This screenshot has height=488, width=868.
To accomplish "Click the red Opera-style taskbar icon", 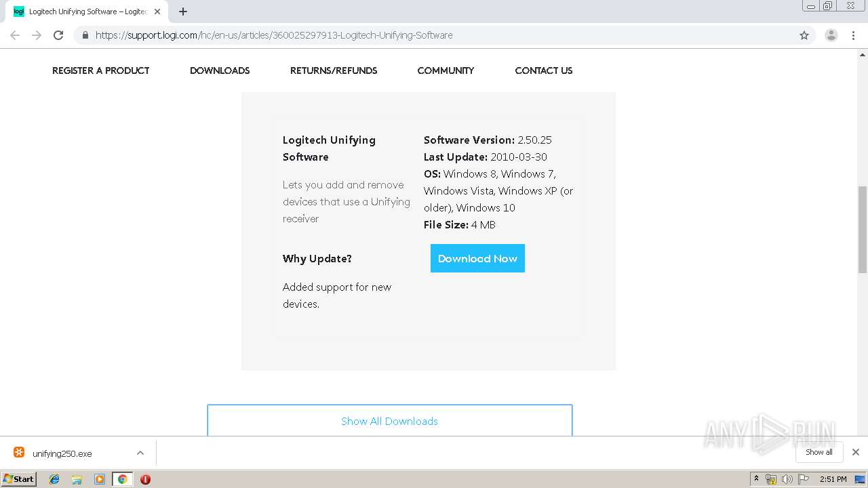I will click(145, 479).
